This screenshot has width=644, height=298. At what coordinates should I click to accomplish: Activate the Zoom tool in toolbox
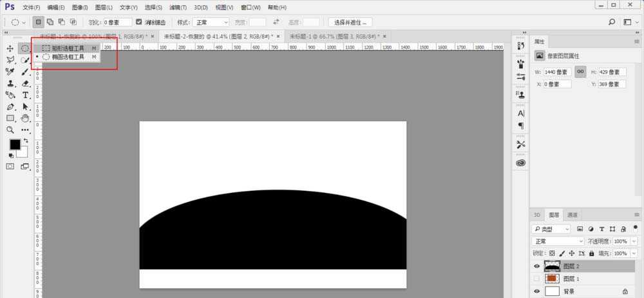pyautogui.click(x=10, y=130)
